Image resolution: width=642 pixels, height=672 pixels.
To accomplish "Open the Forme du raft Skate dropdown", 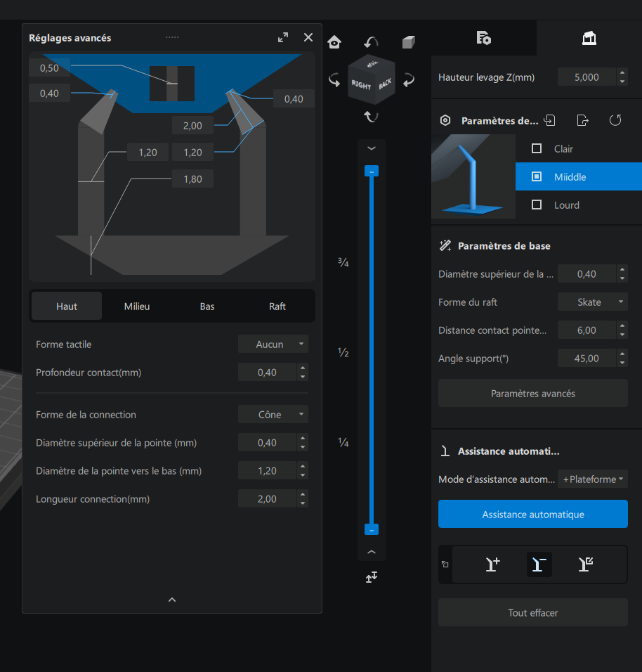I will [593, 302].
